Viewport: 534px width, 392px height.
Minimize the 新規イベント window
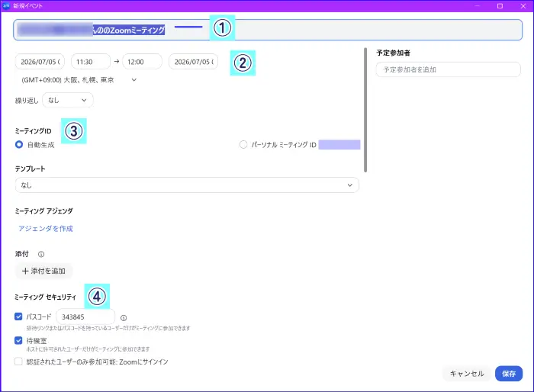click(x=477, y=6)
